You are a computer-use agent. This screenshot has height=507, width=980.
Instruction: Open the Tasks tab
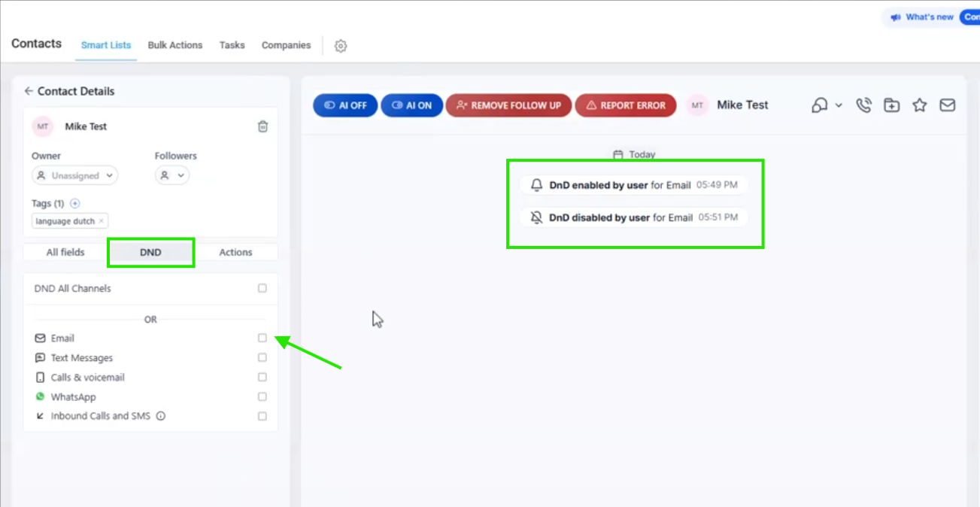232,45
